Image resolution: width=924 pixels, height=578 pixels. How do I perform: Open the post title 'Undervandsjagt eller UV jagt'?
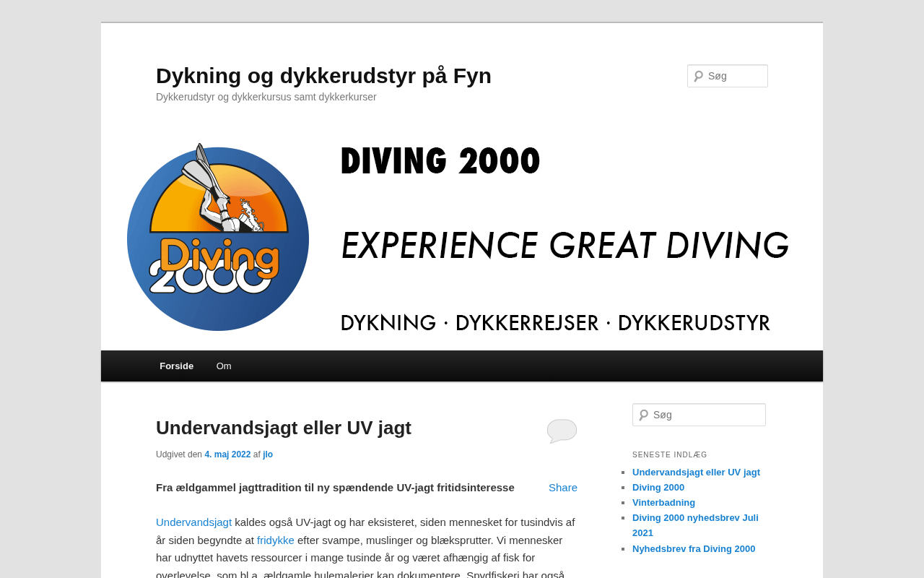(284, 428)
